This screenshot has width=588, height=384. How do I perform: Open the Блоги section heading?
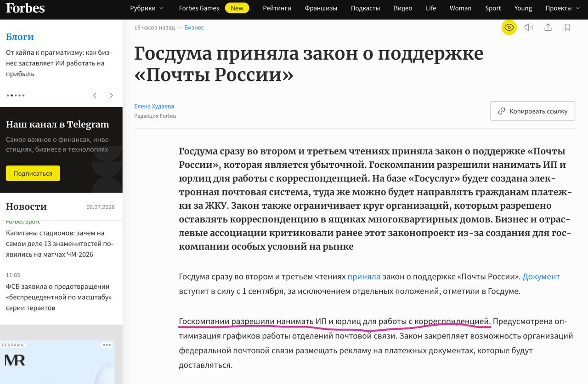click(x=20, y=37)
